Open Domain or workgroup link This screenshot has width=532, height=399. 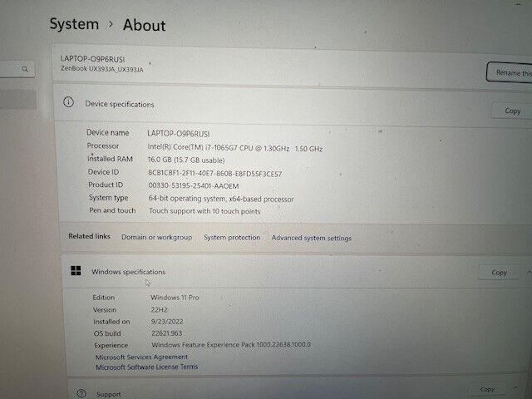157,237
